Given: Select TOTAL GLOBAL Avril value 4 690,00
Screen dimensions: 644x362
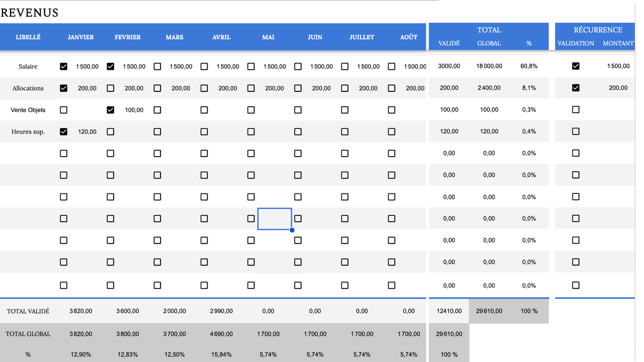Looking at the screenshot, I should pyautogui.click(x=221, y=334).
